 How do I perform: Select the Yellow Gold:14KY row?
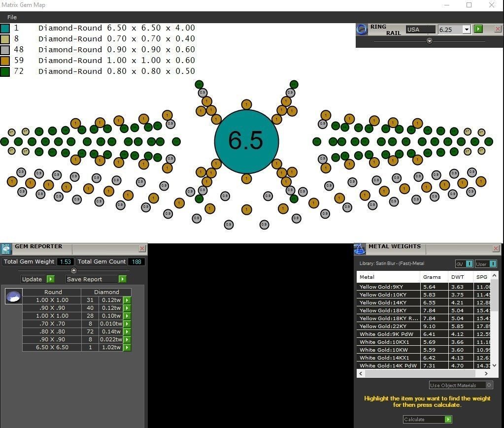[x=424, y=302]
